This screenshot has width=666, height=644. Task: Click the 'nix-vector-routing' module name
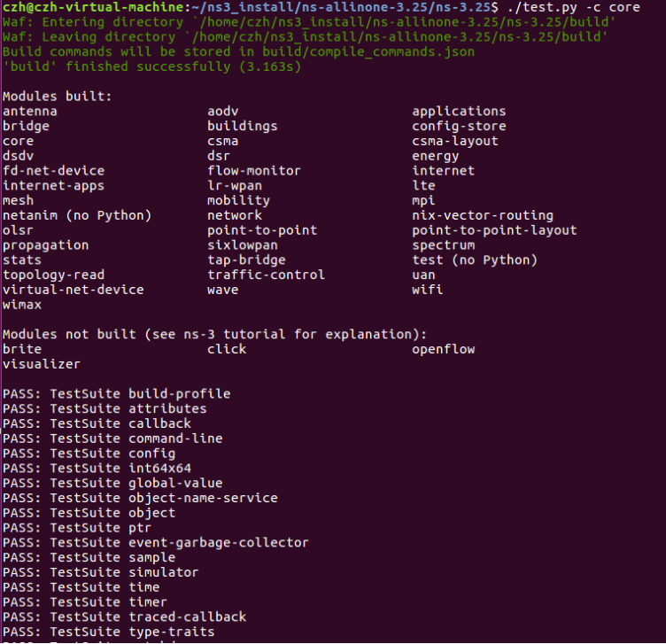point(483,216)
